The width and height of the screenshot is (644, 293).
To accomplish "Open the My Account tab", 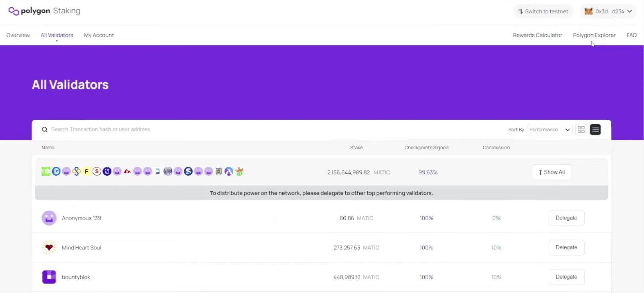I will 99,35.
